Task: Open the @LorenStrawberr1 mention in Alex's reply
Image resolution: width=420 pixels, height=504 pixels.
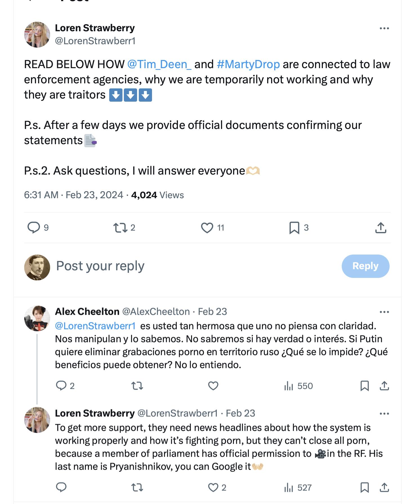Action: (95, 326)
